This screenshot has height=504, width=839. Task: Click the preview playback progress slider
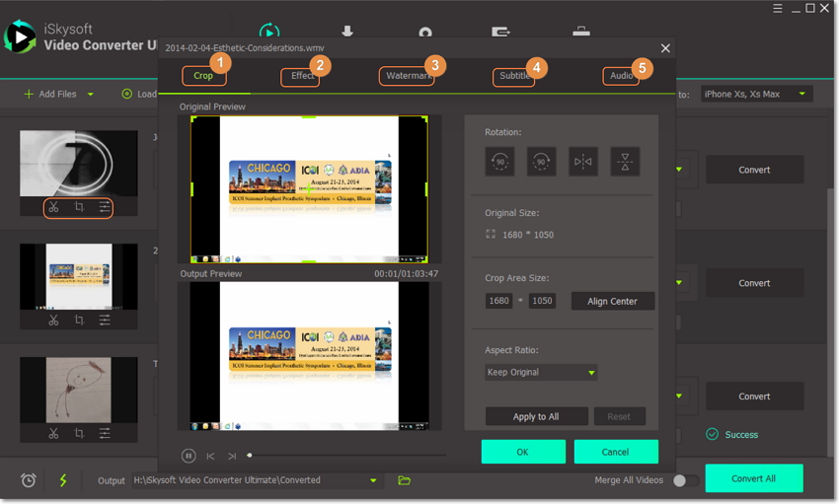point(345,456)
